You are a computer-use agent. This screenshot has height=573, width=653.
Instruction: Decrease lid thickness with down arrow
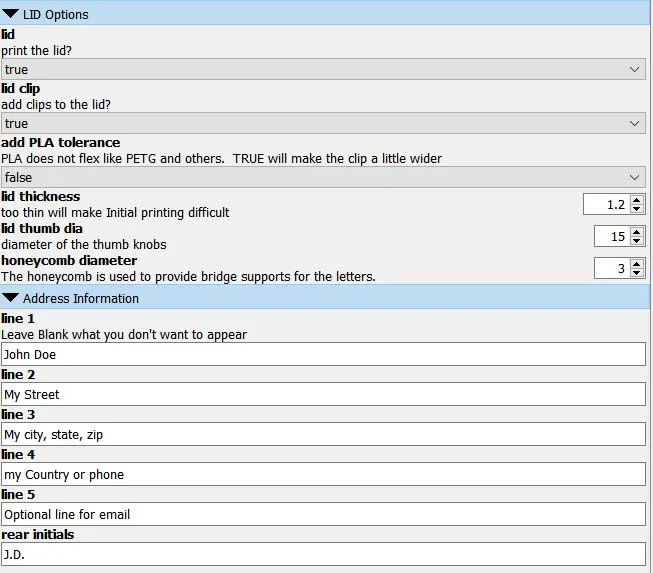tap(637, 209)
